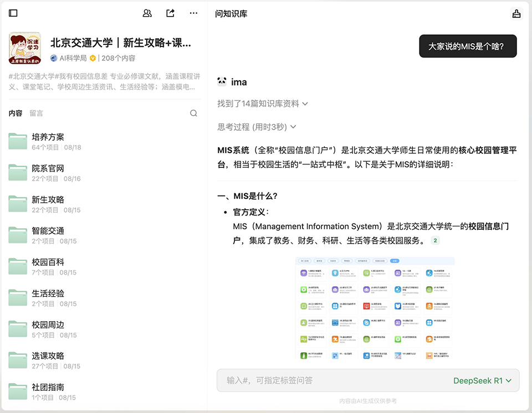Image resolution: width=532 pixels, height=413 pixels.
Task: Open the 社团指南 folder
Action: pyautogui.click(x=48, y=387)
